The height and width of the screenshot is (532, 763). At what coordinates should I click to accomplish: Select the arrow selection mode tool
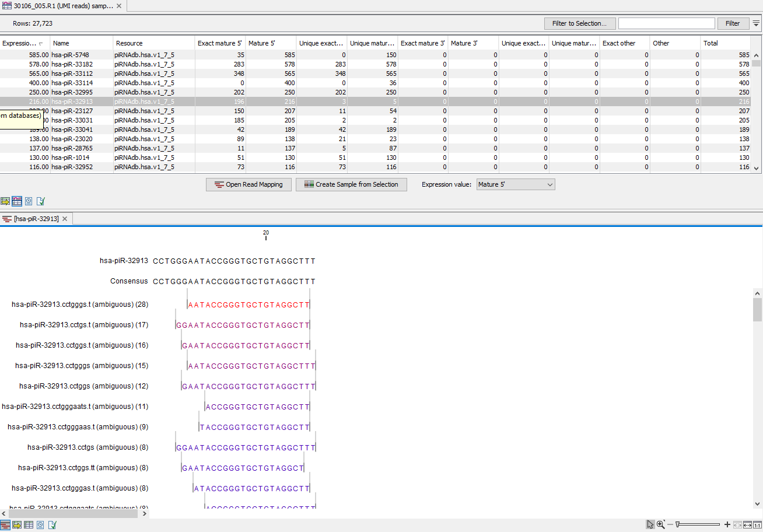click(x=651, y=525)
